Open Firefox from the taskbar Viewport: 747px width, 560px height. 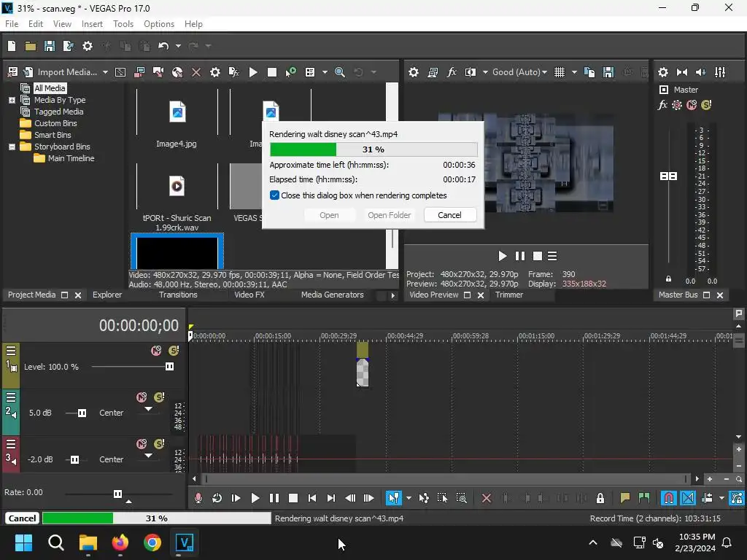click(120, 542)
